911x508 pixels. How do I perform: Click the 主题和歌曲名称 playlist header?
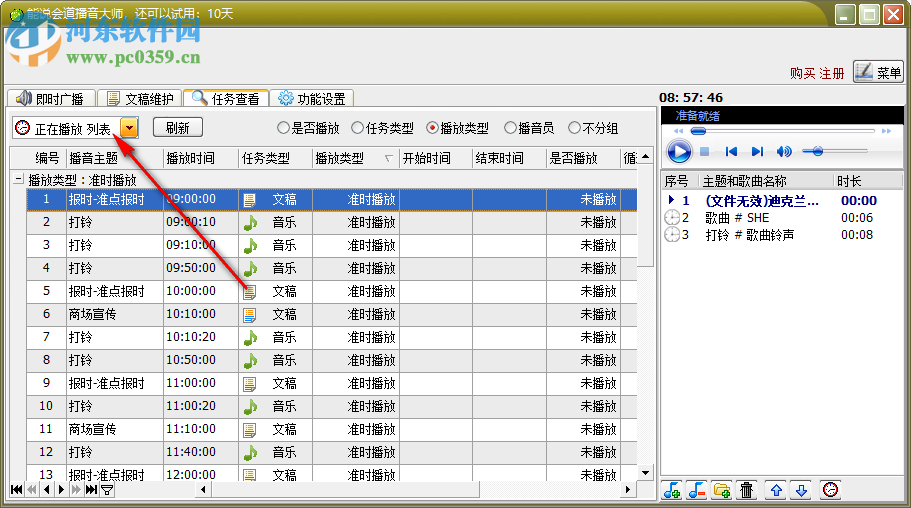click(x=767, y=181)
